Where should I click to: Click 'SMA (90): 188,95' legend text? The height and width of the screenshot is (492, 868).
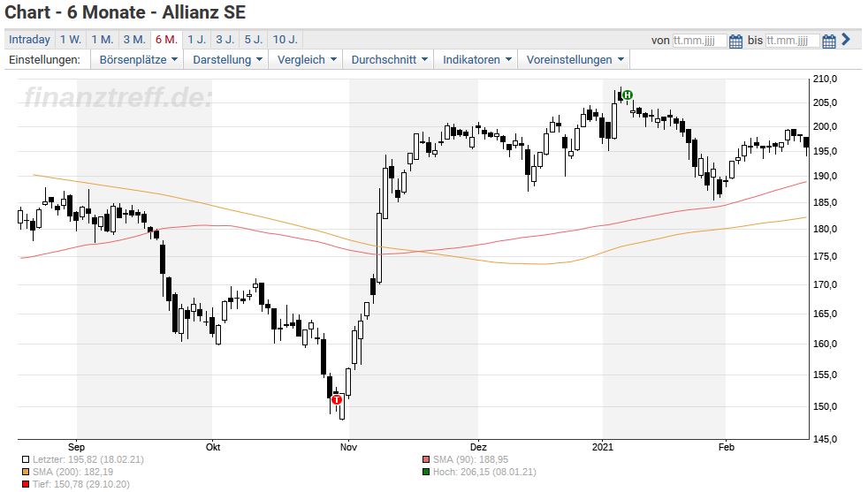pyautogui.click(x=470, y=460)
